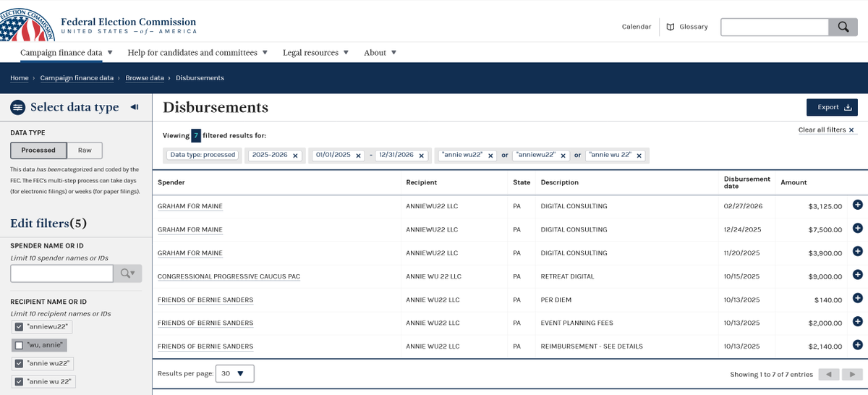Click the Export button
Image resolution: width=868 pixels, height=395 pixels.
832,107
